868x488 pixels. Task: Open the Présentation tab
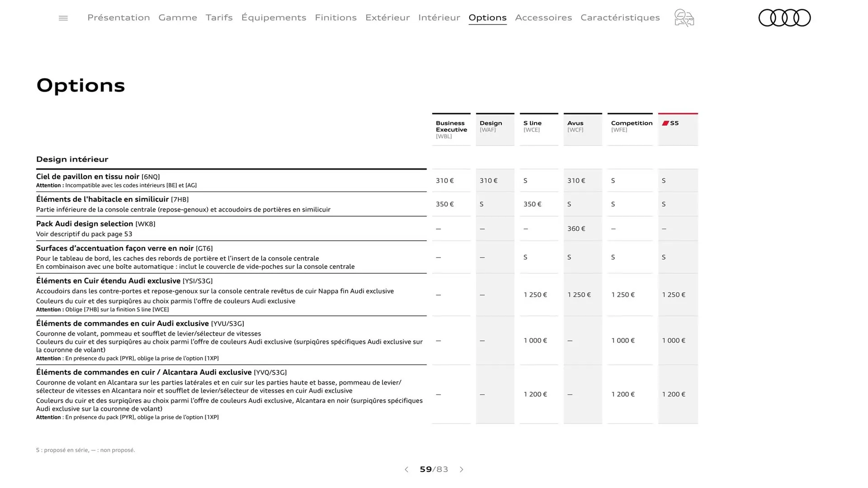[x=118, y=18]
